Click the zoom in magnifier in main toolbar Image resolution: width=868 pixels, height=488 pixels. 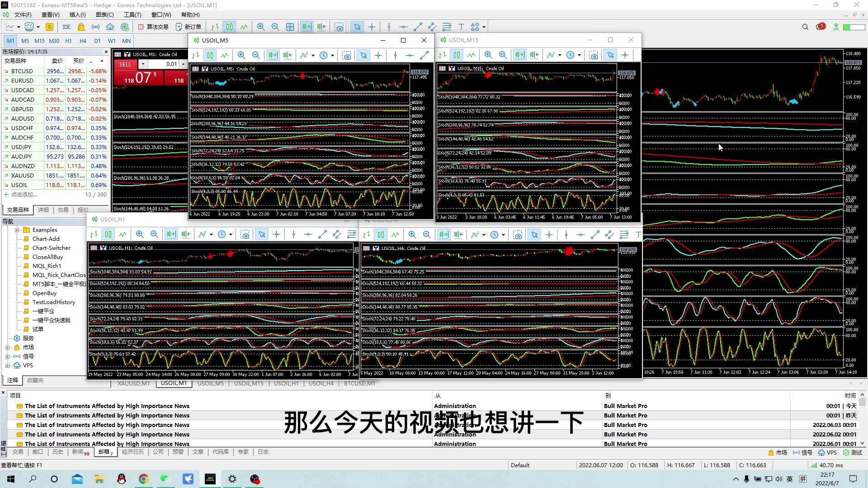[x=261, y=27]
